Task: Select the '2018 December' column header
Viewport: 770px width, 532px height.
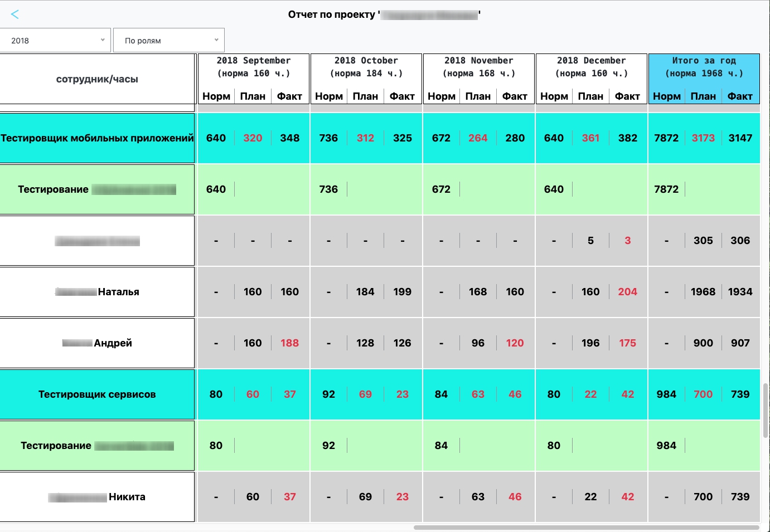Action: coord(592,67)
